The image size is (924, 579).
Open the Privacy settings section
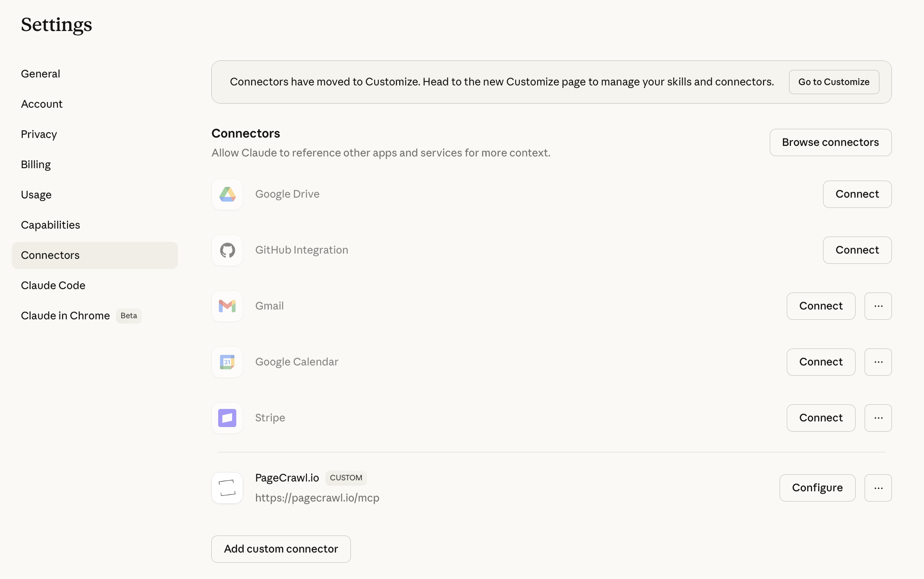pyautogui.click(x=39, y=134)
